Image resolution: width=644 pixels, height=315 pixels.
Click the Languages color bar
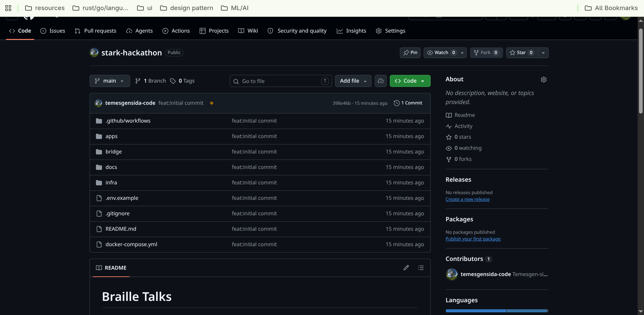coord(497,311)
